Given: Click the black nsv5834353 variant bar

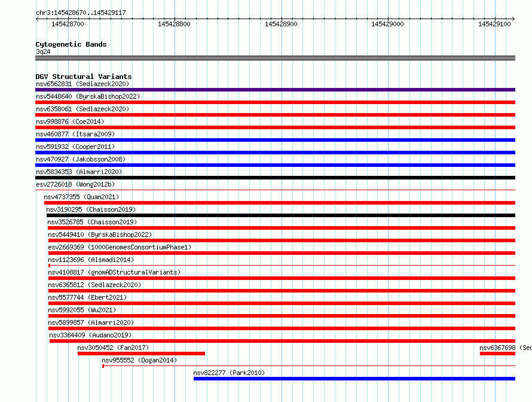Looking at the screenshot, I should click(x=275, y=178).
